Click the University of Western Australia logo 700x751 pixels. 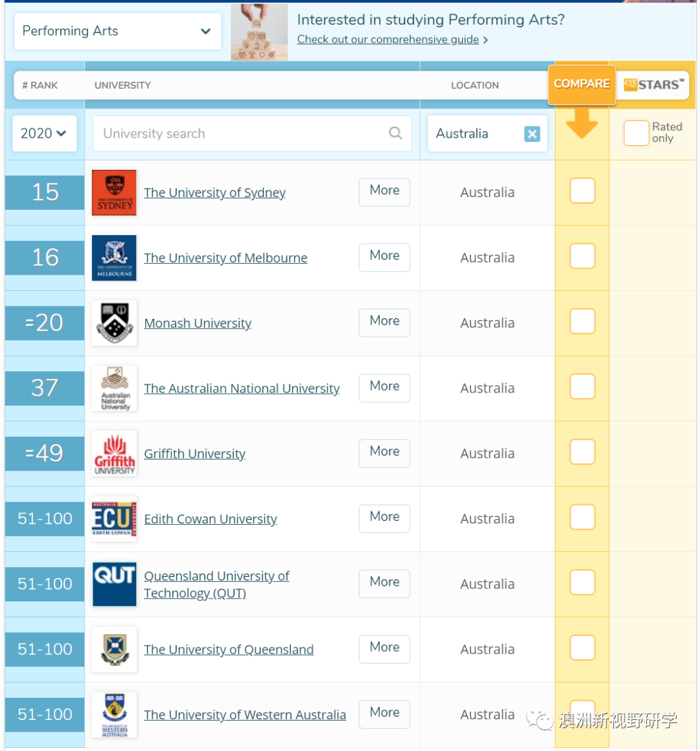point(114,715)
